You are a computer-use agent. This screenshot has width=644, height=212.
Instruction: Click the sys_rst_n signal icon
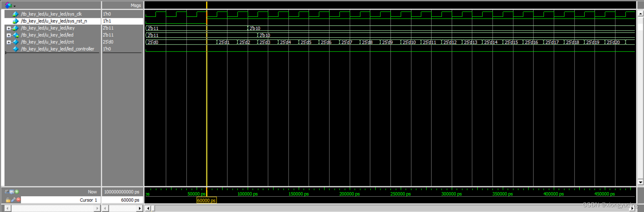click(x=15, y=21)
